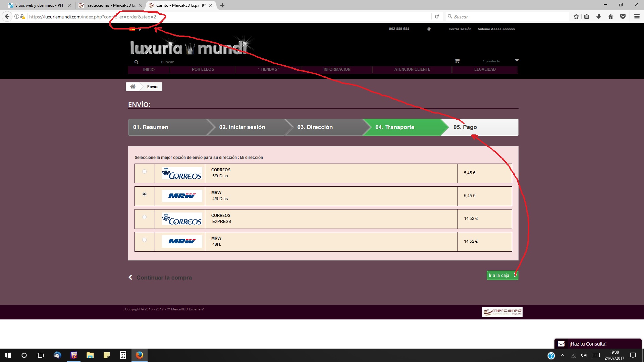The height and width of the screenshot is (362, 644).
Task: Select MRW 48H shipping radio
Action: [144, 240]
